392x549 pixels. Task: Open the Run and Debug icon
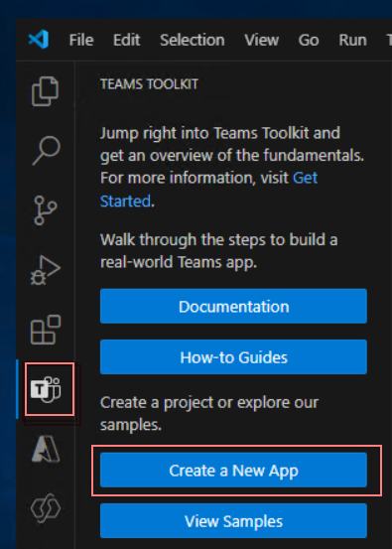click(46, 270)
